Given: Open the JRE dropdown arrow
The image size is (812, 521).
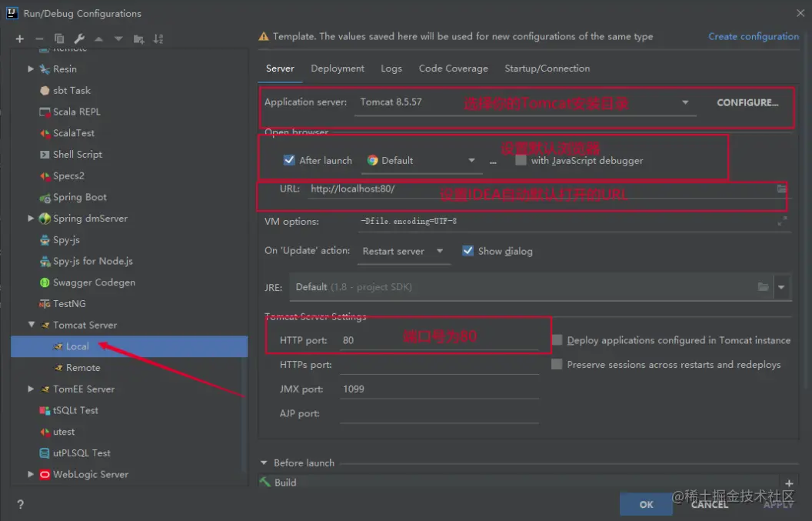Looking at the screenshot, I should point(781,287).
